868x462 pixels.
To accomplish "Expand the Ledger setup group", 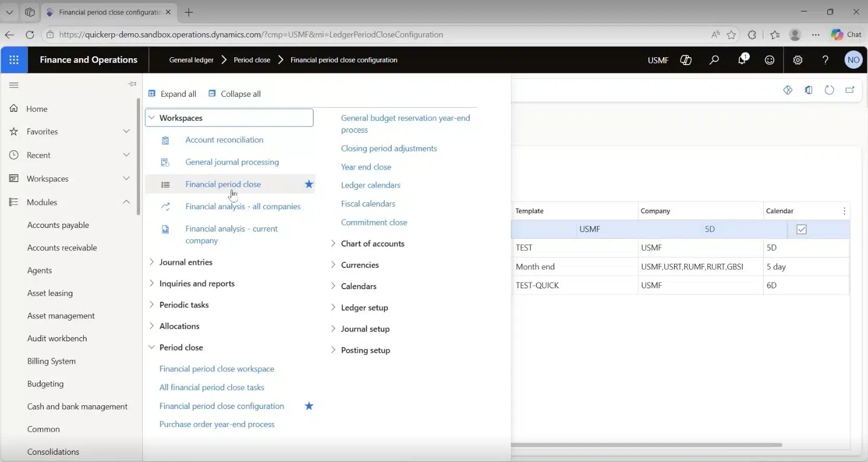I will pyautogui.click(x=333, y=307).
